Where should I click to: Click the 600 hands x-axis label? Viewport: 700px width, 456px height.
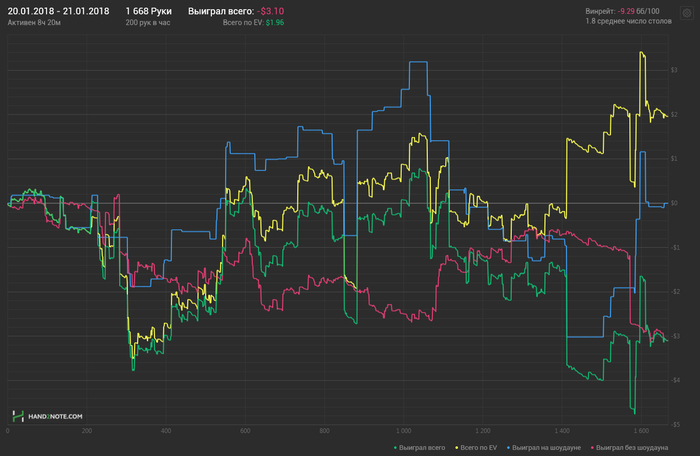click(x=245, y=431)
